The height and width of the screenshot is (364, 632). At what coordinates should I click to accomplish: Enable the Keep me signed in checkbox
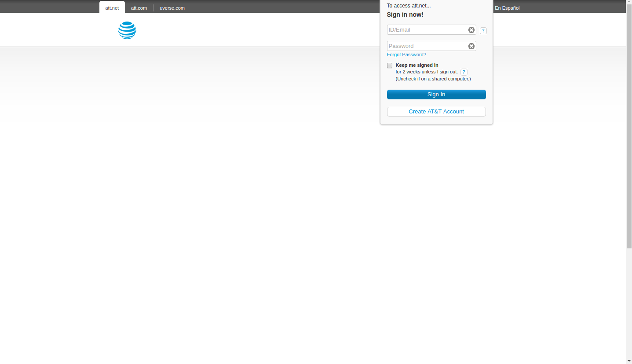click(390, 66)
